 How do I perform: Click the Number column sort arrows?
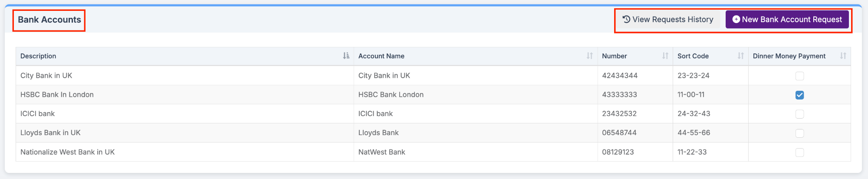pos(665,56)
